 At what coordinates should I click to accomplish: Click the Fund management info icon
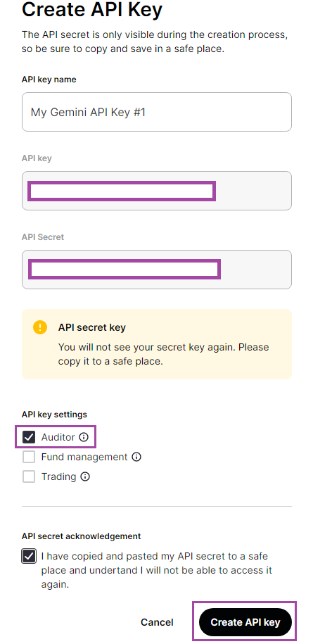pyautogui.click(x=136, y=457)
